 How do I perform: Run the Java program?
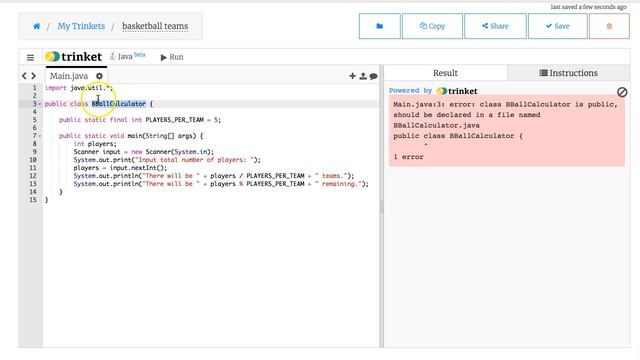172,57
